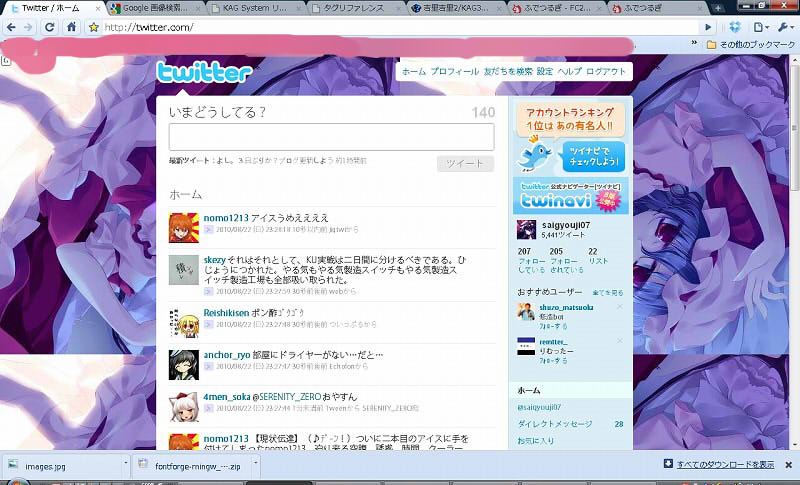800x485 pixels.
Task: Open the Dropbox extension icon
Action: [735, 27]
